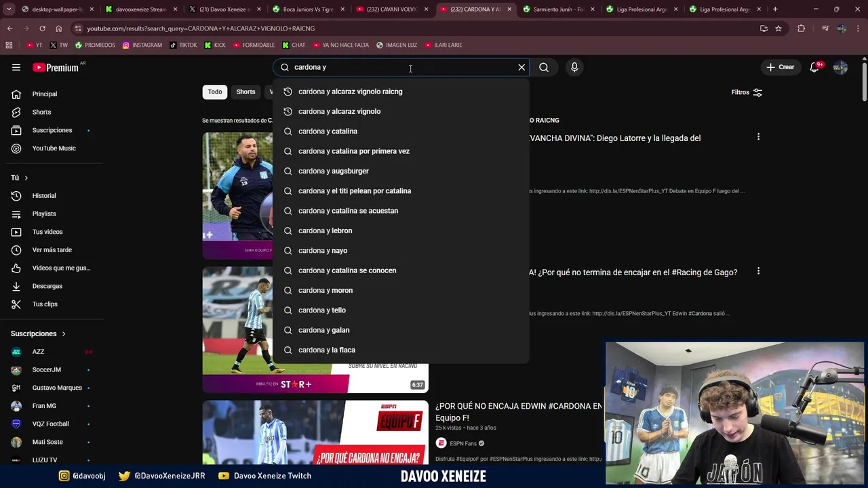868x488 pixels.
Task: Open the apps grid in bookmarks bar
Action: click(9, 45)
